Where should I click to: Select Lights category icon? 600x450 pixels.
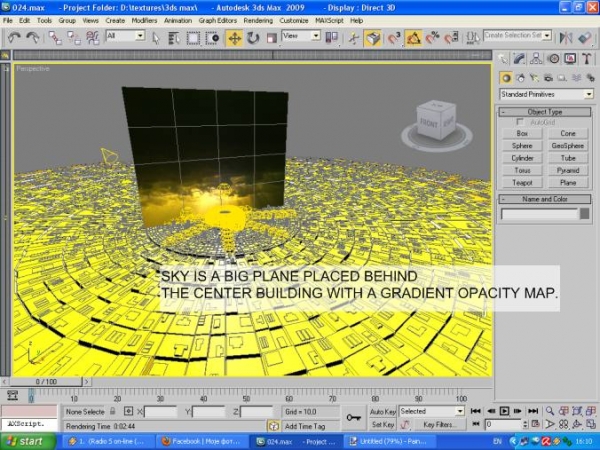click(x=534, y=78)
